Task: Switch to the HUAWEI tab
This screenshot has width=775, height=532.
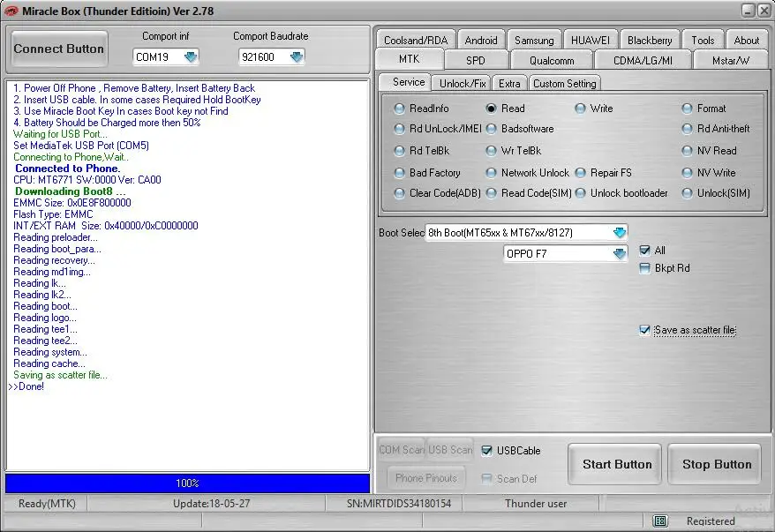Action: [591, 40]
